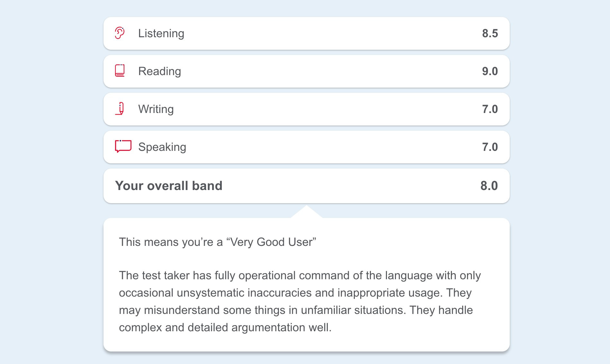Click the "Very Good User" heading text
Image resolution: width=610 pixels, height=364 pixels.
[218, 242]
